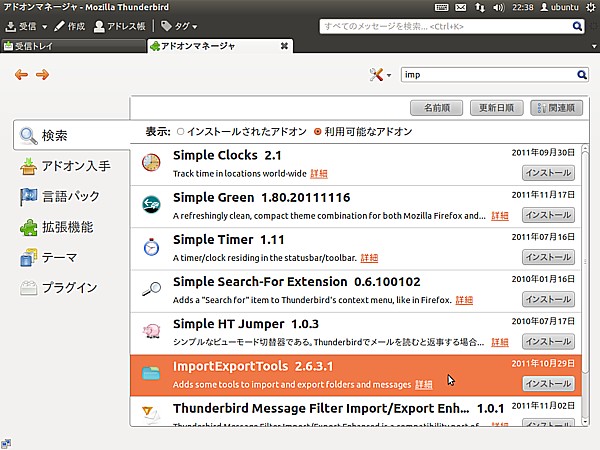Click the Simple Timer stopwatch icon
Viewport: 600px width, 450px height.
coord(151,247)
